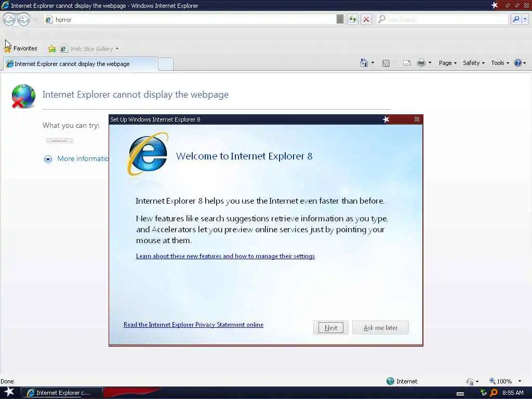Viewport: 532px width, 399px height.
Task: Click the magnifier Search button
Action: (516, 19)
